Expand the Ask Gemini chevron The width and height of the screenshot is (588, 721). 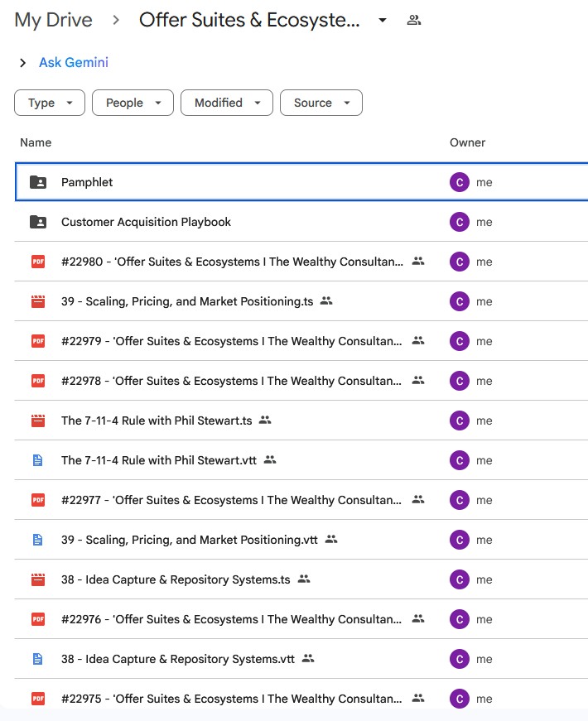coord(23,63)
